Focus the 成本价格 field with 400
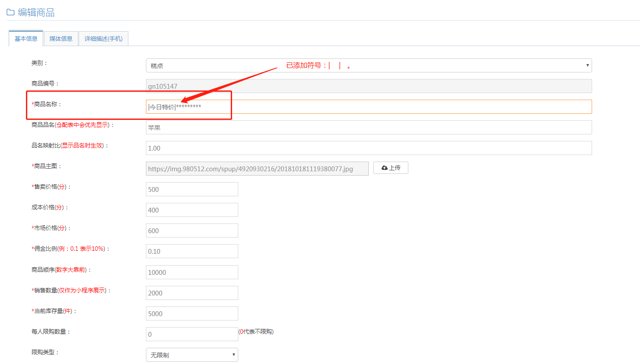The width and height of the screenshot is (640, 364). tap(192, 210)
